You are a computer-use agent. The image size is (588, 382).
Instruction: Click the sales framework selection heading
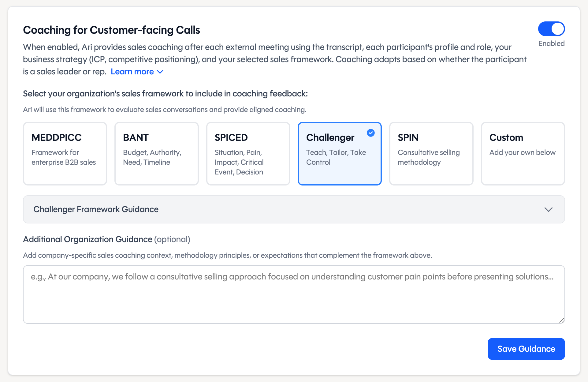[165, 94]
